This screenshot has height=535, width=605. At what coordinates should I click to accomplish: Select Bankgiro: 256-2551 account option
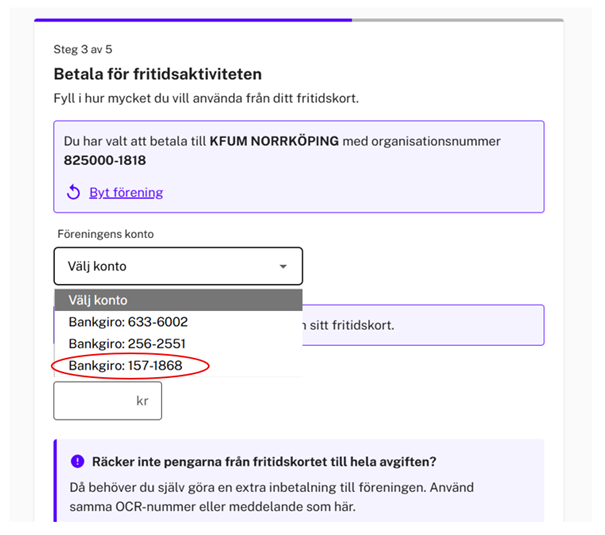coord(127,344)
